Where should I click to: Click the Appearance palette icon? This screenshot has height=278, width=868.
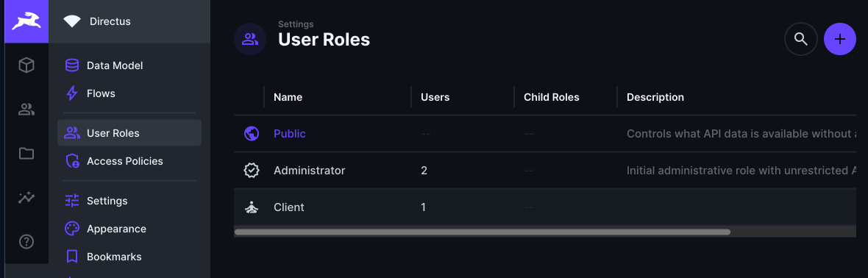pos(72,229)
